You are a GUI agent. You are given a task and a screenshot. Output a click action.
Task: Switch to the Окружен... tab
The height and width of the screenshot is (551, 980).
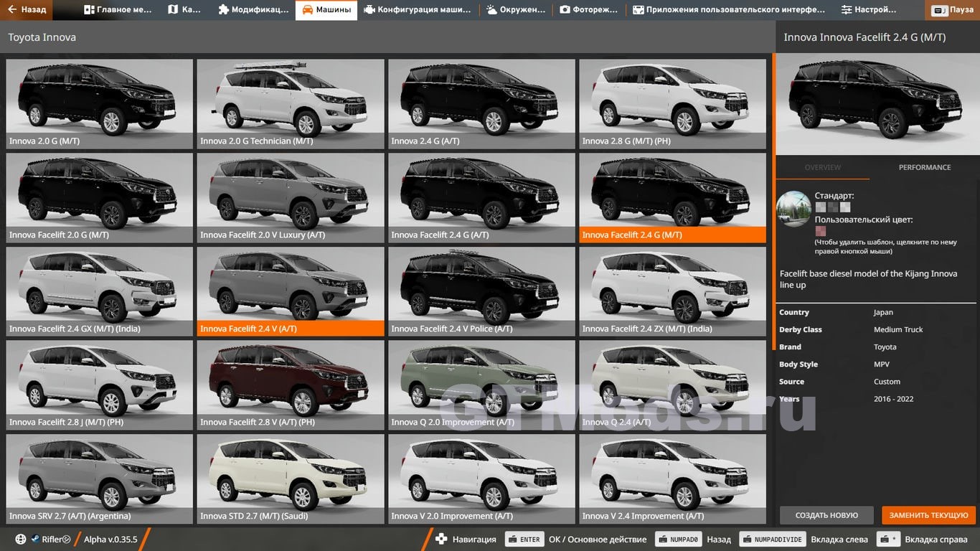tap(515, 10)
